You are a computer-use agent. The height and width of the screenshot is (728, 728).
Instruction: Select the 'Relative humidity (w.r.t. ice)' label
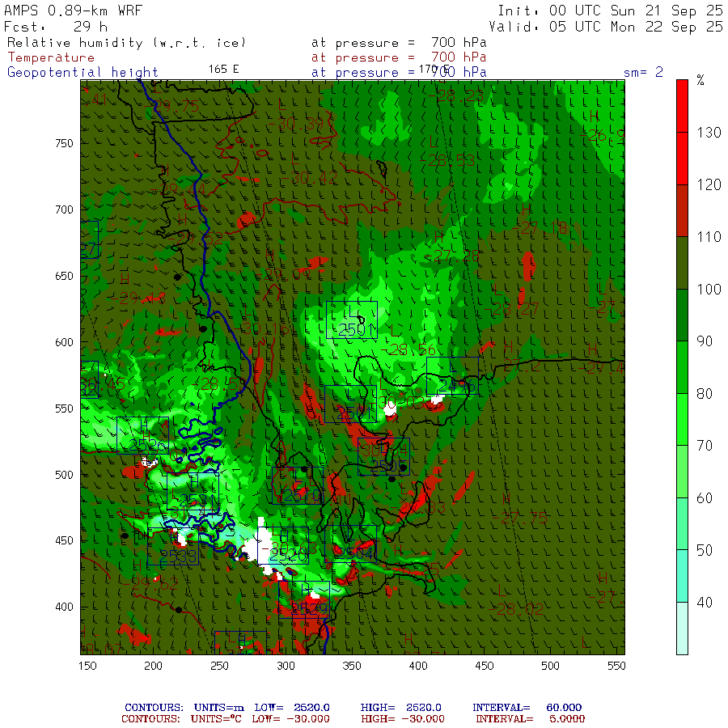coord(126,43)
